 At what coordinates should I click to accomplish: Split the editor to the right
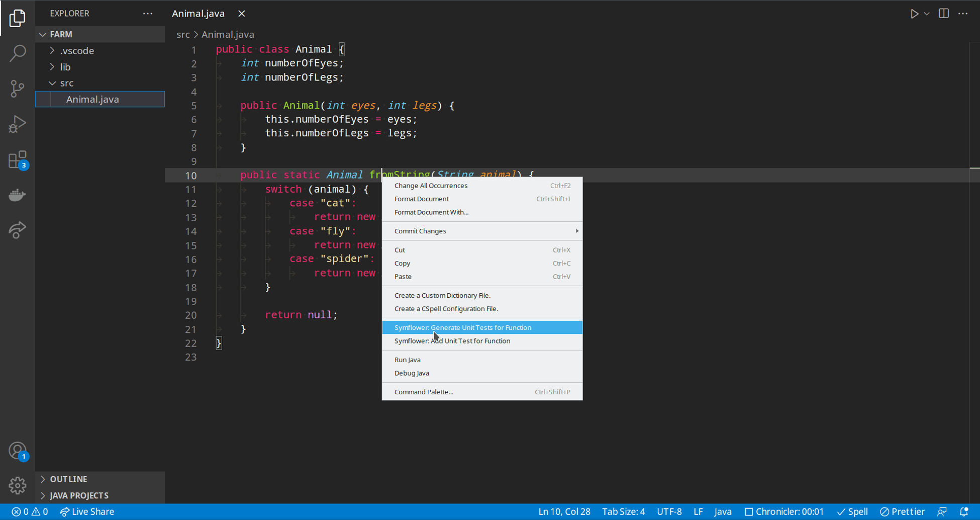(944, 14)
